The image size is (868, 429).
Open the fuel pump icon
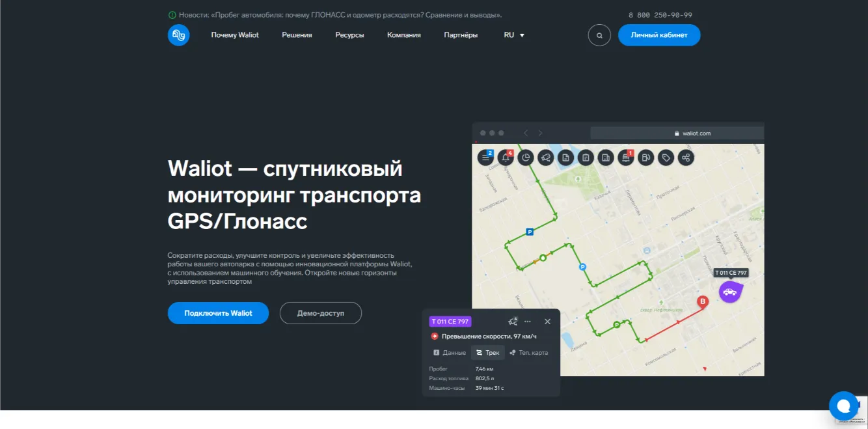[645, 158]
